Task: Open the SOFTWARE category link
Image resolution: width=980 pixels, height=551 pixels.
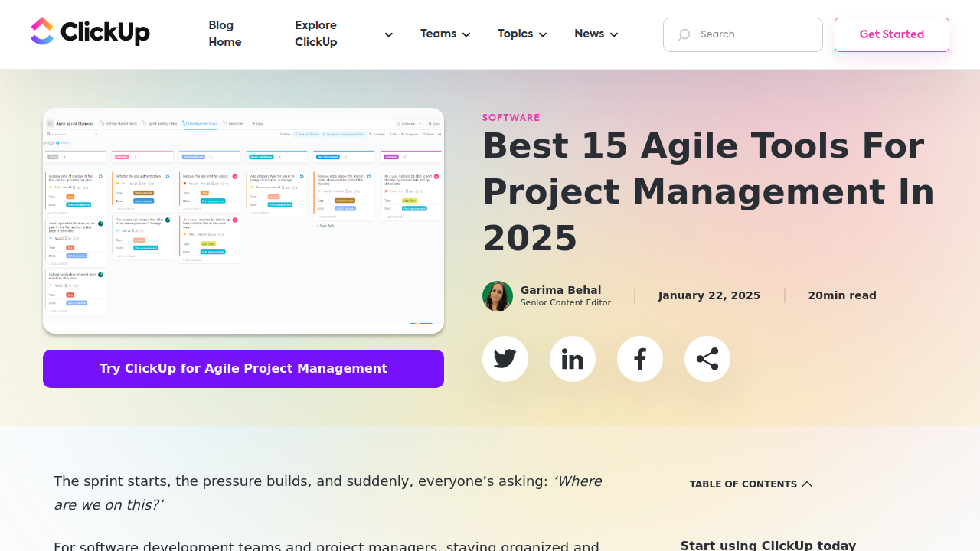Action: point(511,118)
